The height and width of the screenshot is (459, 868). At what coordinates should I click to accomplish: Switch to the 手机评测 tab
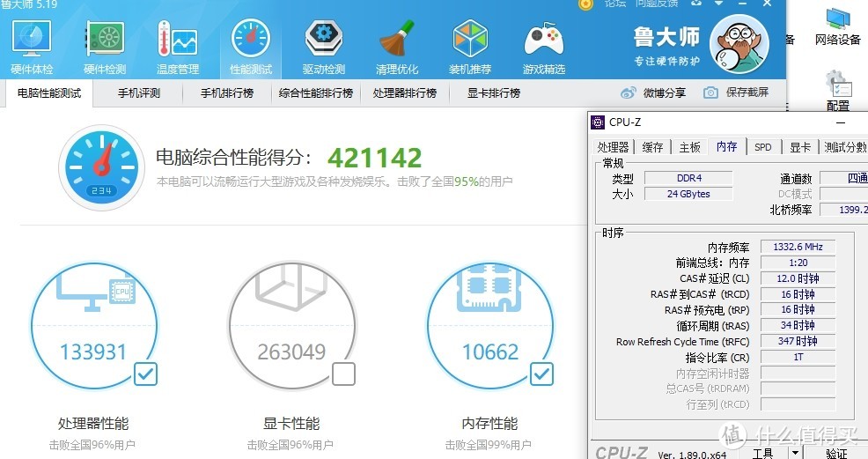(138, 93)
